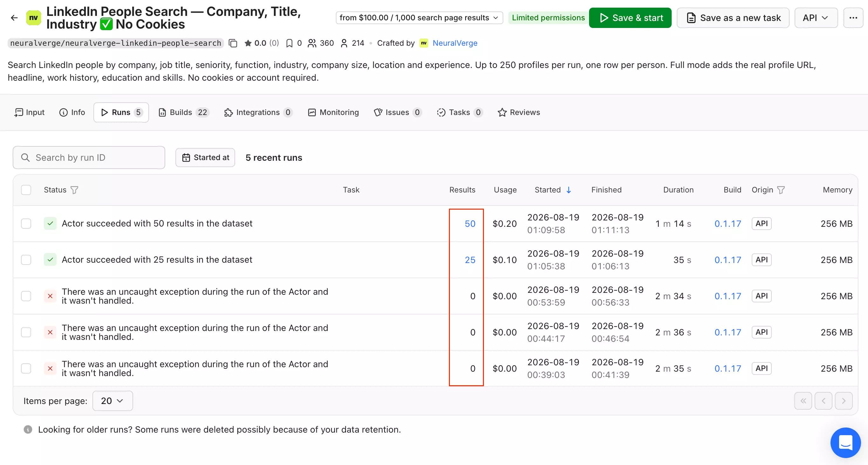Click the star rating icon showing 0.0
This screenshot has height=465, width=868.
tap(248, 43)
